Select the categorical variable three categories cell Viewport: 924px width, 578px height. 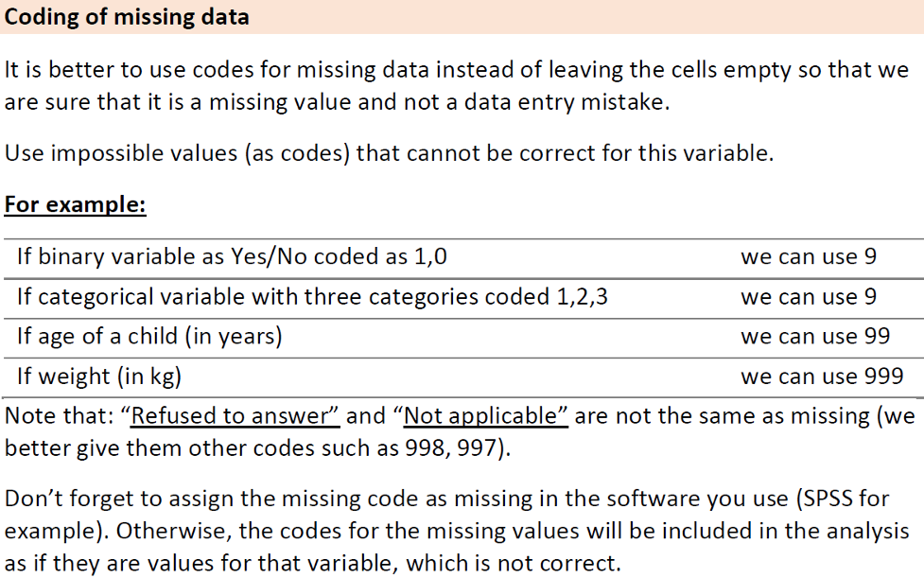click(x=312, y=297)
